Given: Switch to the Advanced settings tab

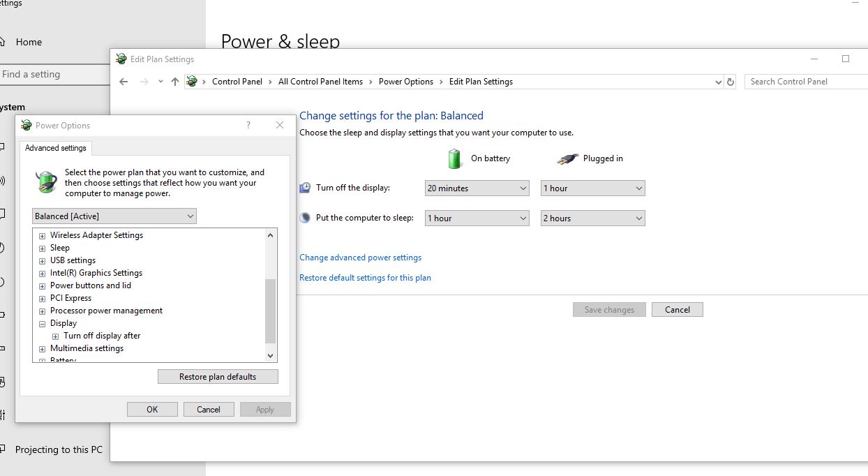Looking at the screenshot, I should point(56,148).
